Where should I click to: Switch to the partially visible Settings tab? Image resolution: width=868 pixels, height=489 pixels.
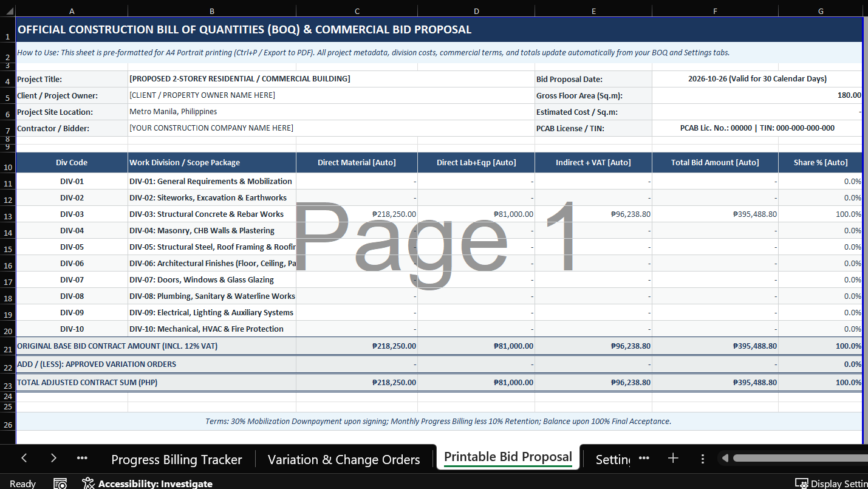click(612, 459)
